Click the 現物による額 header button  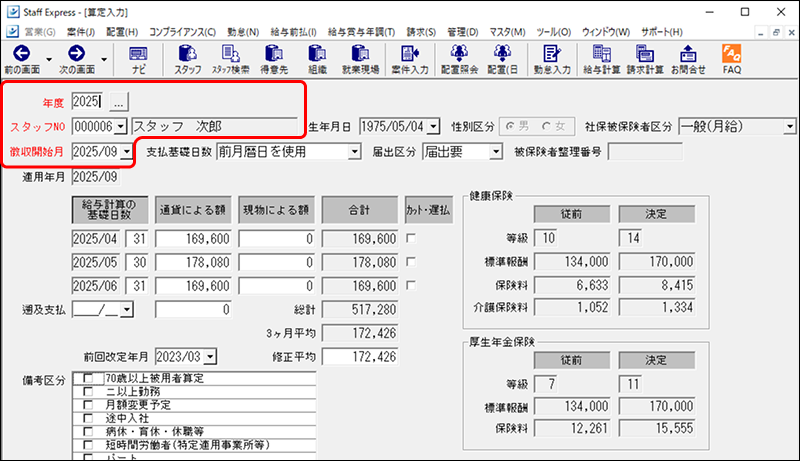[x=276, y=210]
